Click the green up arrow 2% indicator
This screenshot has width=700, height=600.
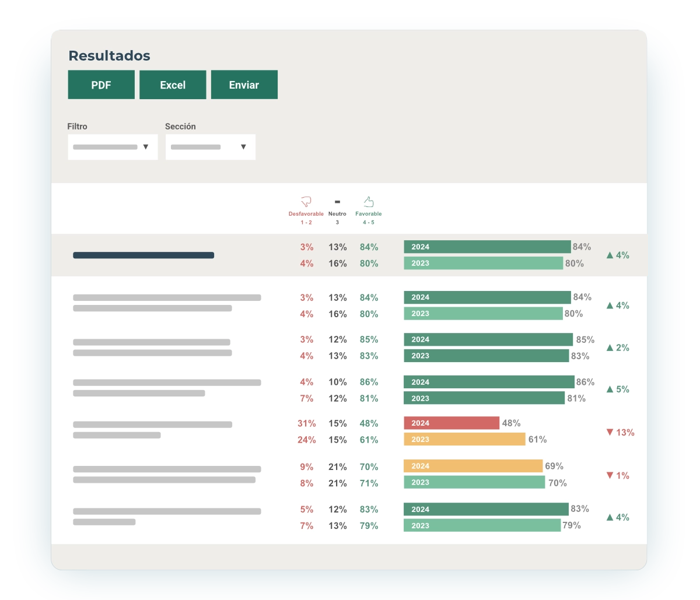tap(617, 348)
